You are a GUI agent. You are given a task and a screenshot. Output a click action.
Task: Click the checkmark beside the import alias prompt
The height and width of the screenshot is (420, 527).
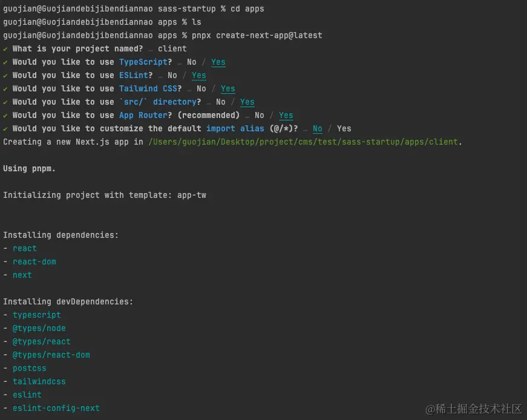(5, 129)
